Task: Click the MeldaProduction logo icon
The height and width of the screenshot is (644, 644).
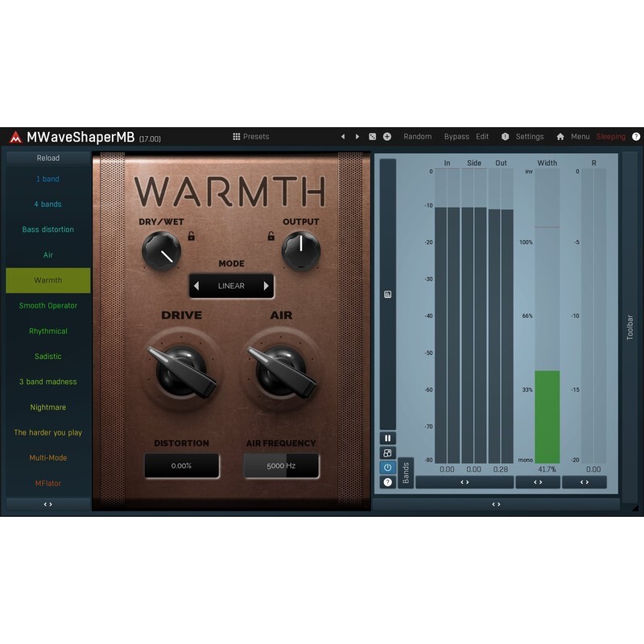Action: coord(15,137)
